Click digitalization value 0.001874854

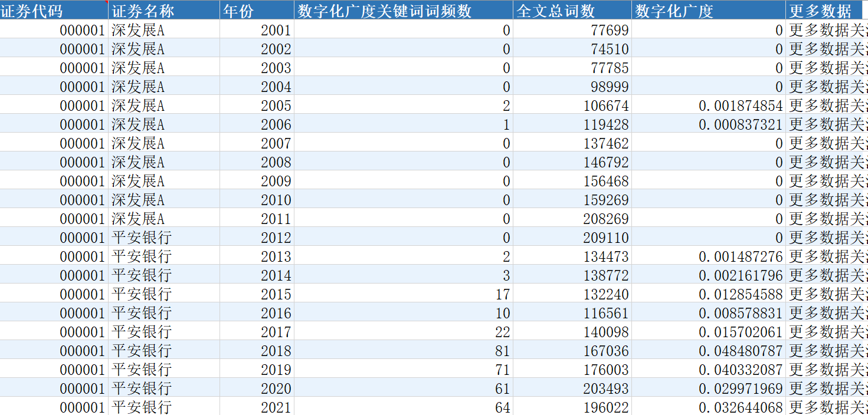(709, 106)
